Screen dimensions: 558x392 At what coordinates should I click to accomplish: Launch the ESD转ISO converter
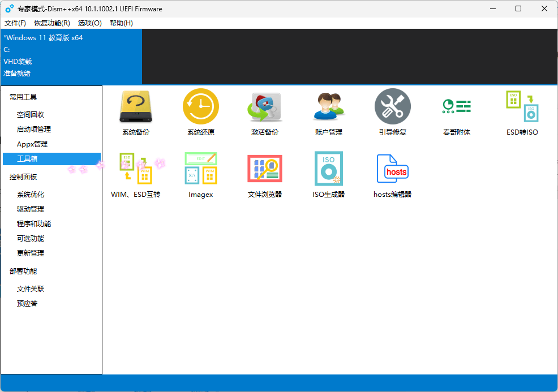point(522,112)
